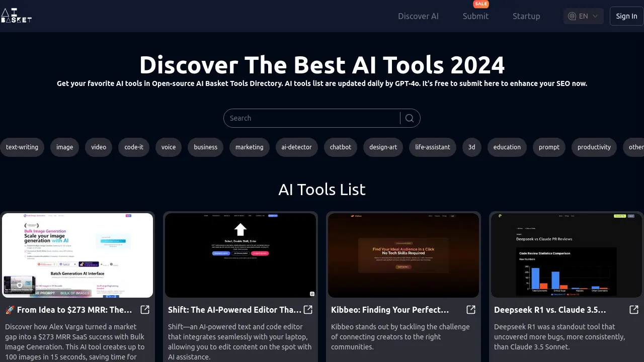This screenshot has width=644, height=362.
Task: Select the prompt category tag
Action: 549,147
